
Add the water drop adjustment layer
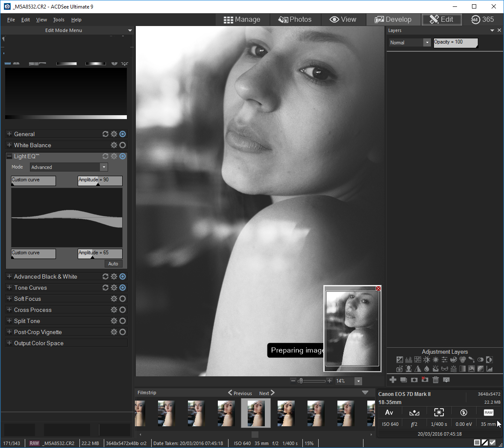point(427,369)
